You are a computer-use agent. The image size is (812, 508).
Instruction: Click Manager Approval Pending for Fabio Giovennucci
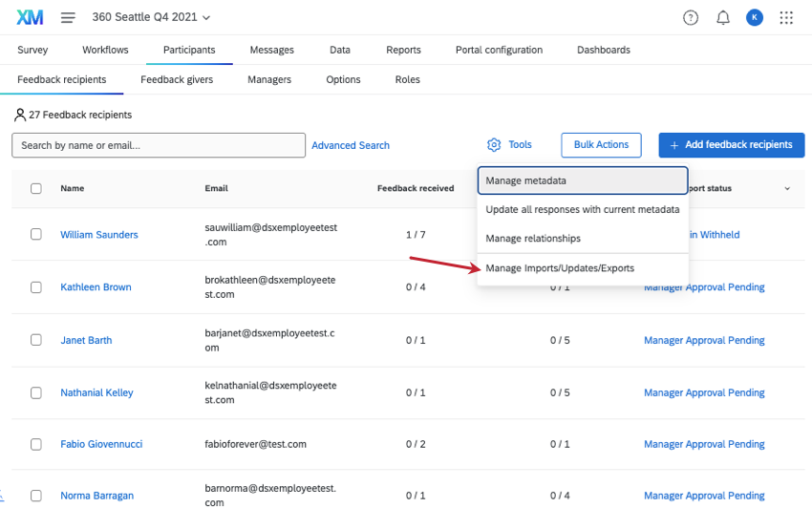704,444
